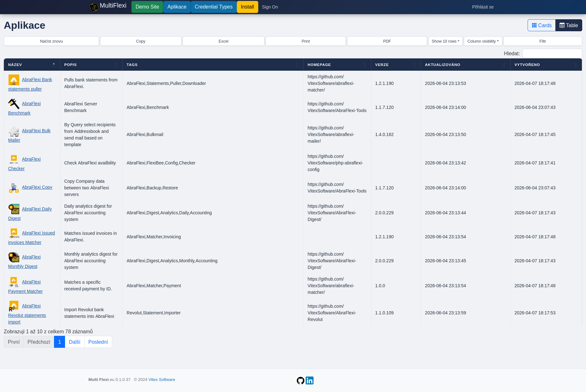
Task: Click the AbraFlexi Issued invoices Matcher icon
Action: tap(14, 233)
